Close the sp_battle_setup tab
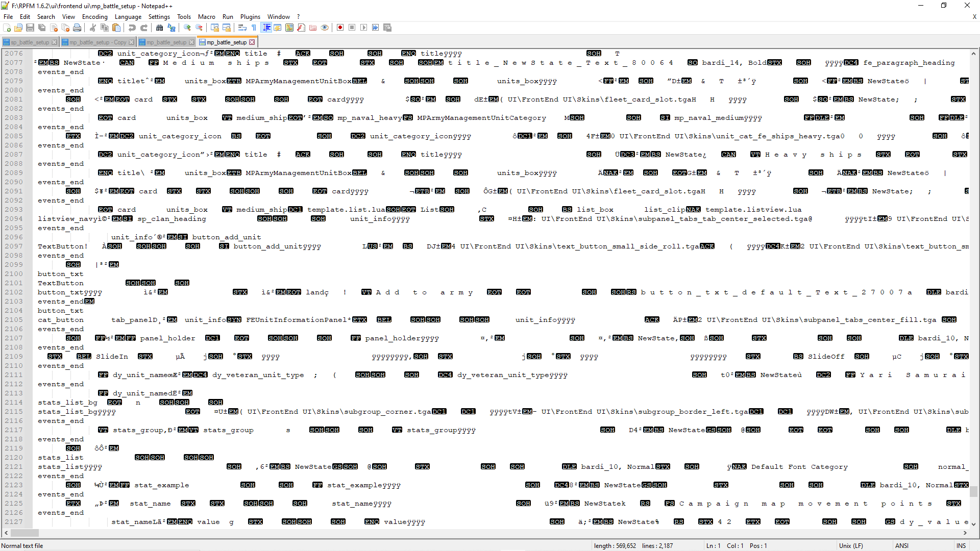 coord(55,42)
